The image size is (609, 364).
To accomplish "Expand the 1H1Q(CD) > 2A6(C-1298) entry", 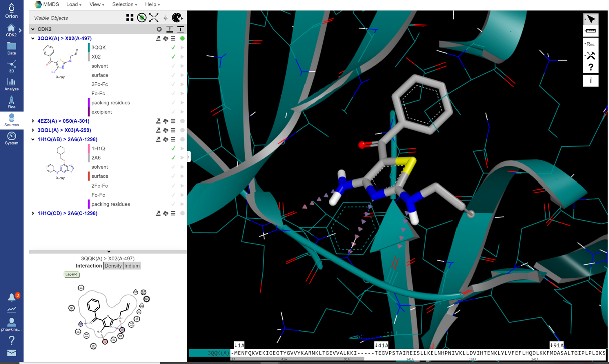I will click(x=32, y=213).
